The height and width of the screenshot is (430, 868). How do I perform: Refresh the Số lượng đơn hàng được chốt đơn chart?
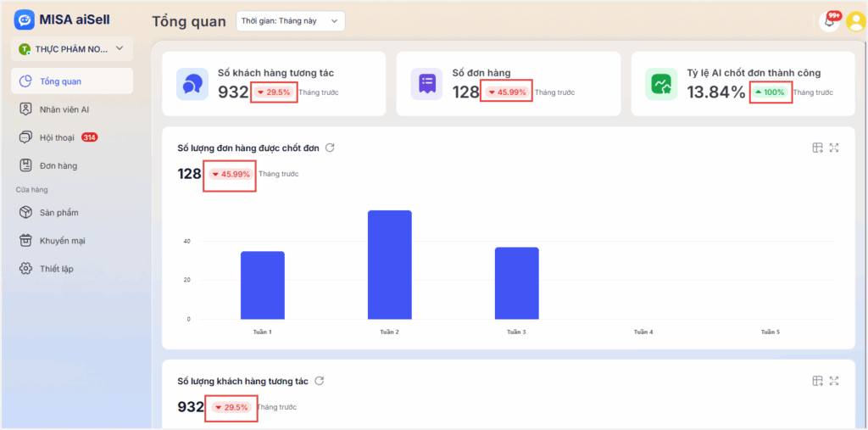pyautogui.click(x=330, y=148)
